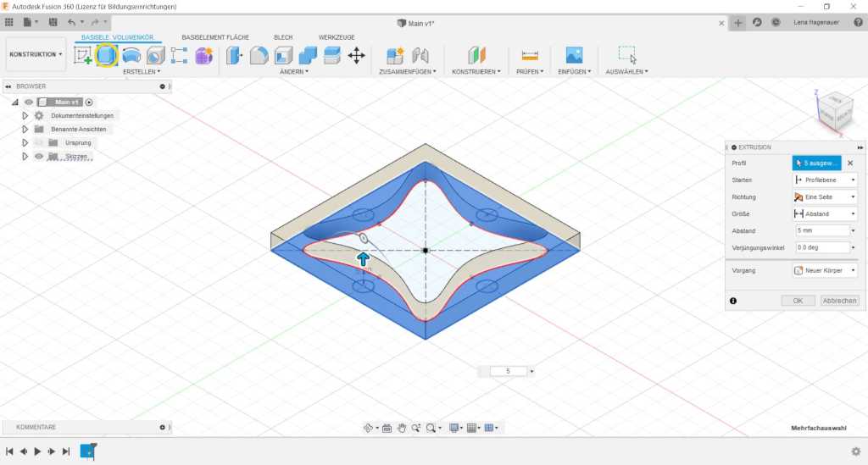
Task: Expand the Benannte Ansichten node
Action: [25, 129]
